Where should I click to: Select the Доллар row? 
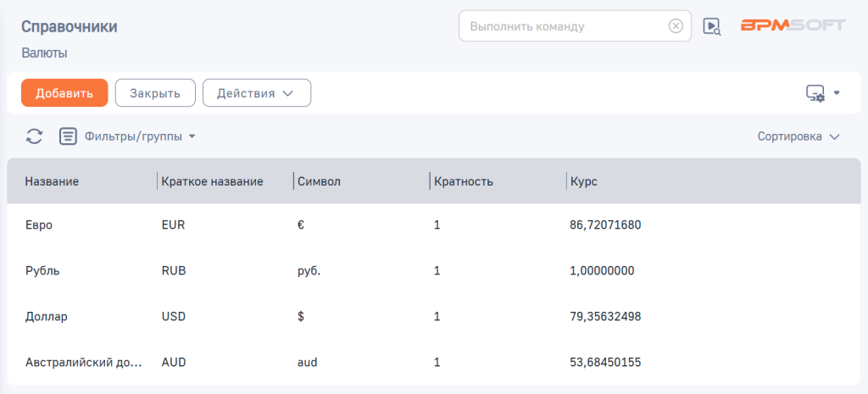[x=46, y=317]
